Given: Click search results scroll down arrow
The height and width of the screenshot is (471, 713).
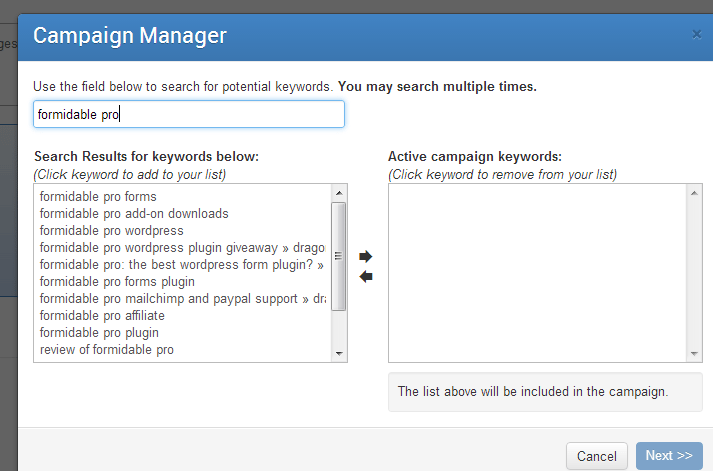Looking at the screenshot, I should 339,353.
